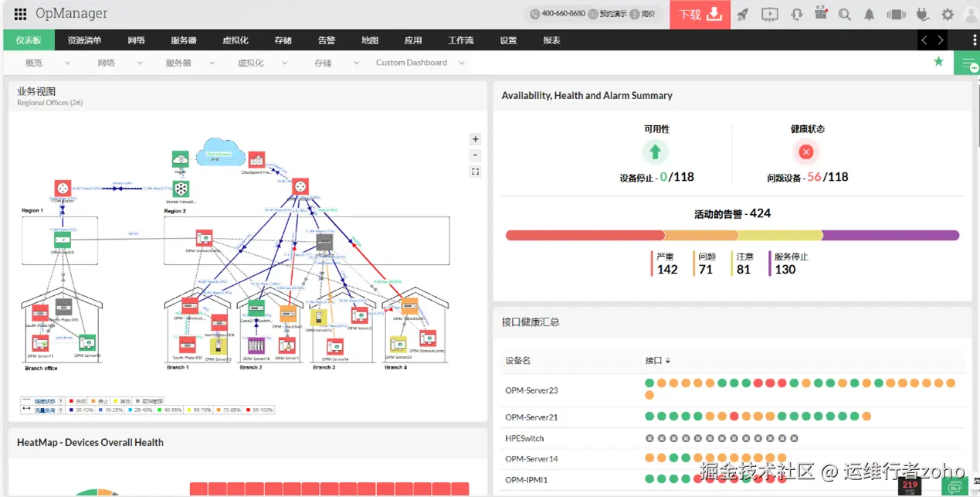Open the OPM-Server21 device row
This screenshot has width=980, height=497.
click(x=732, y=417)
